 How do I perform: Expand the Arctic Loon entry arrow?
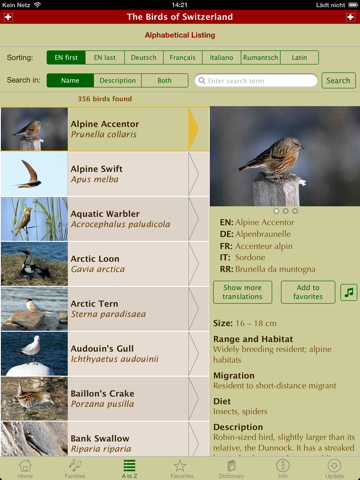tap(194, 264)
